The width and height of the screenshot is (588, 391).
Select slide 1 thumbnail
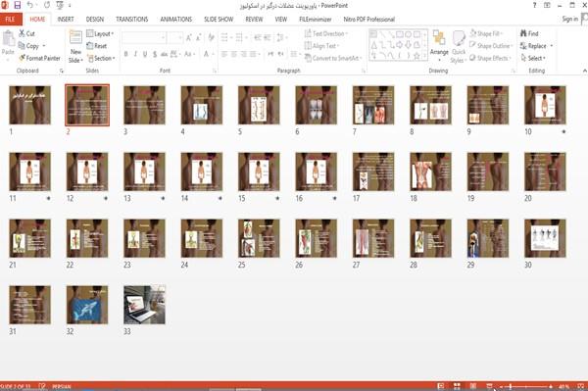click(x=30, y=105)
